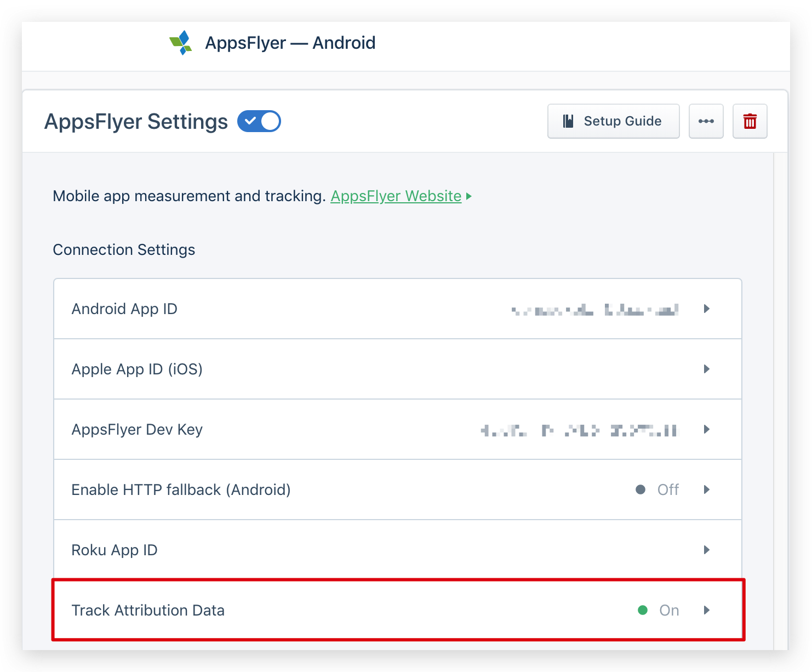This screenshot has height=672, width=812.
Task: Click the blurred AppsFlyer Dev Key value
Action: point(580,430)
